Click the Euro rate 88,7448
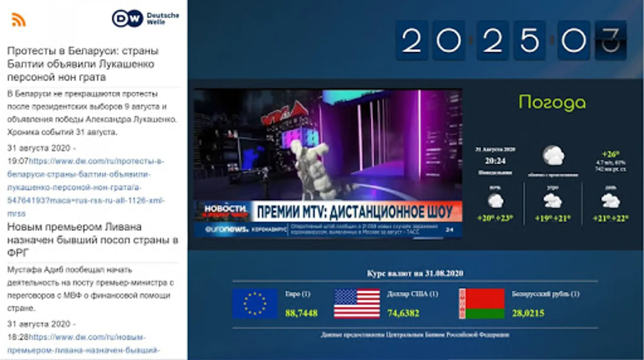This screenshot has height=360, width=644. pos(301,313)
